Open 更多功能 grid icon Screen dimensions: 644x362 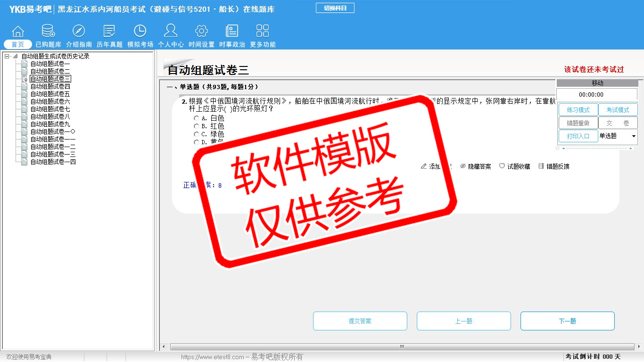point(263,32)
